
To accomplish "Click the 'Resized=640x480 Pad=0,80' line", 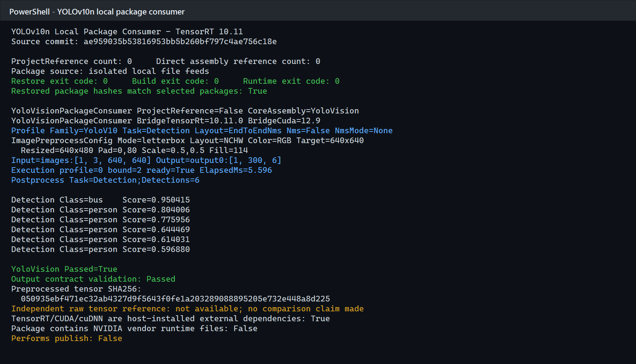I will point(134,150).
